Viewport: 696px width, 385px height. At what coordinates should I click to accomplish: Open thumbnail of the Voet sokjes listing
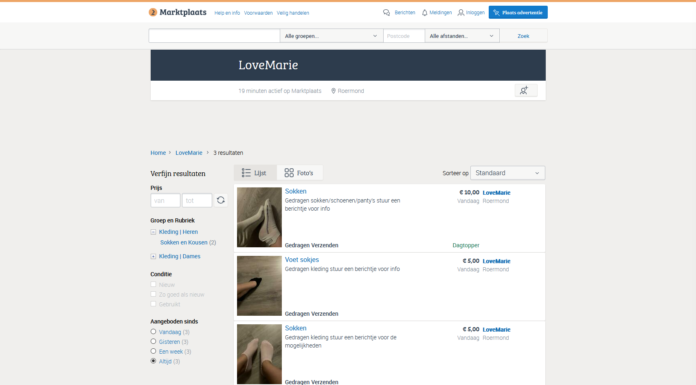coord(259,286)
